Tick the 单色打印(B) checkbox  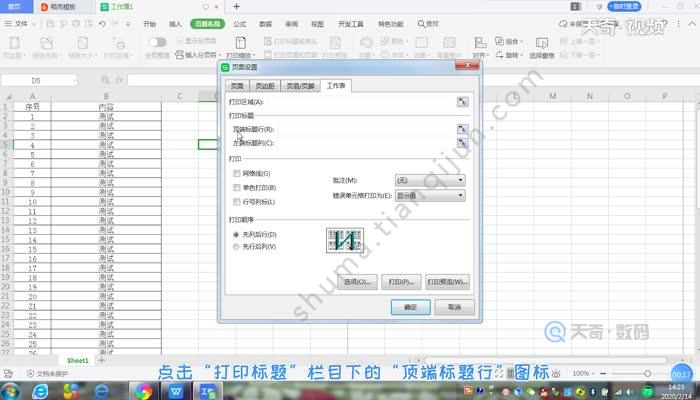point(237,188)
